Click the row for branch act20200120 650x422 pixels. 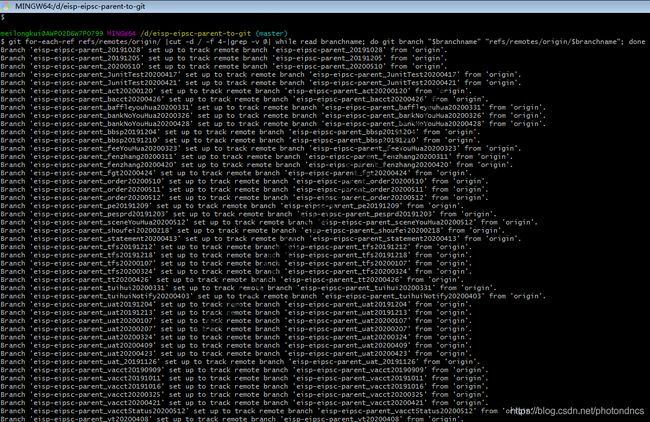click(236, 91)
